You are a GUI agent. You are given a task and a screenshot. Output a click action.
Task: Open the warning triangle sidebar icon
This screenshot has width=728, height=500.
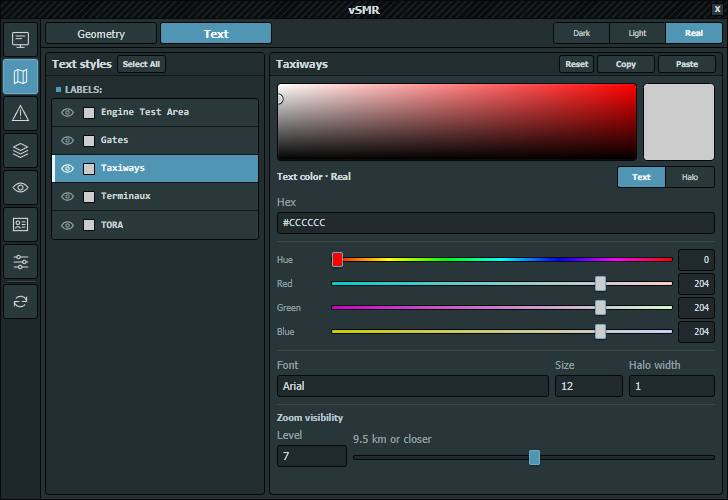pyautogui.click(x=20, y=113)
